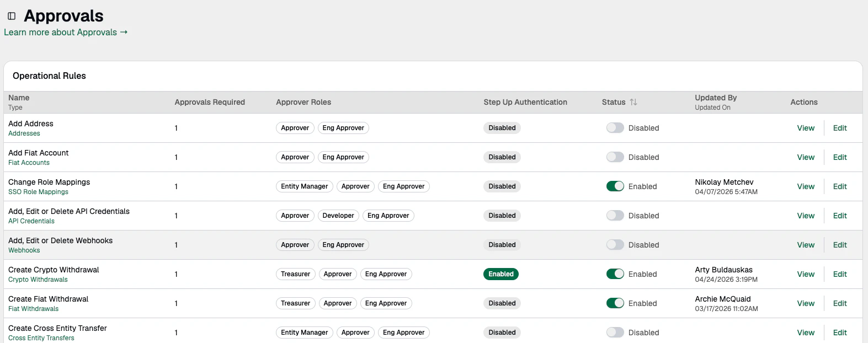Toggle the sidebar panel icon beside Approvals

(x=12, y=16)
